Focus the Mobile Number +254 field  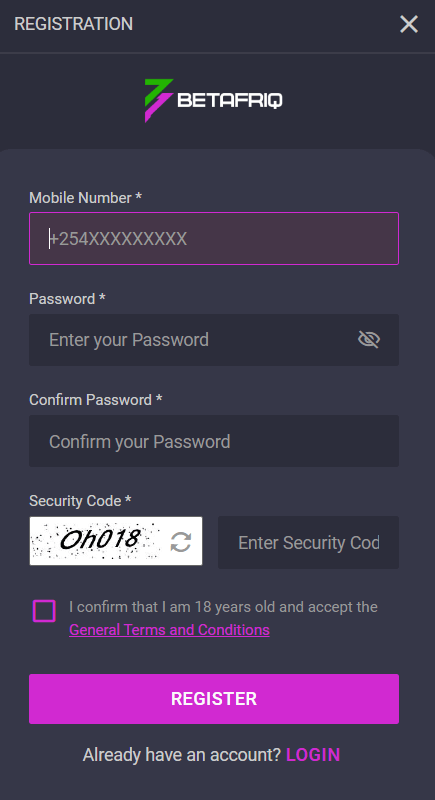click(214, 238)
